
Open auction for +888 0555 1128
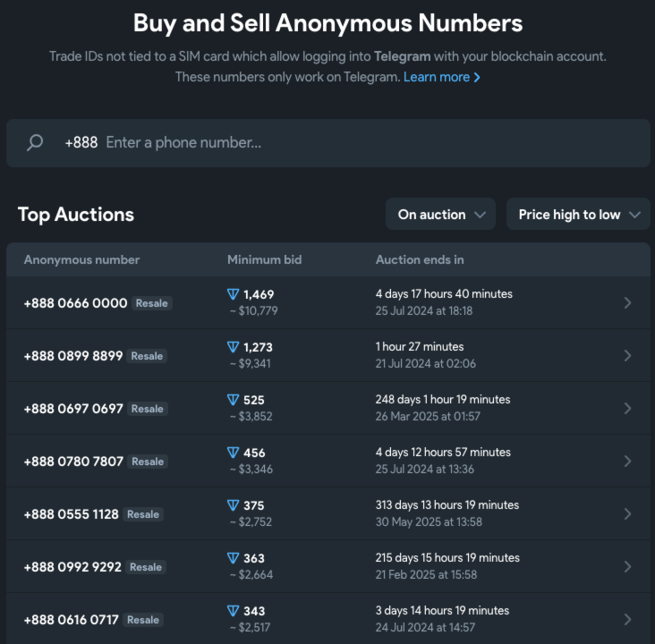(327, 513)
